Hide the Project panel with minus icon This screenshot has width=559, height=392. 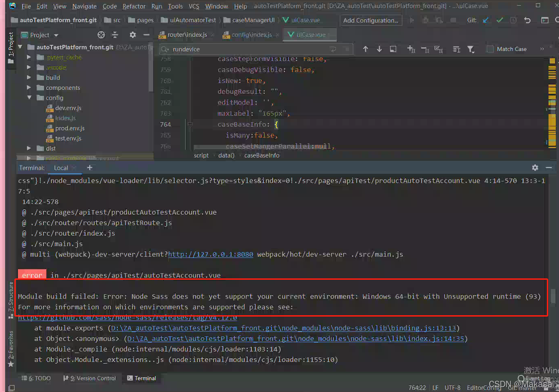point(146,35)
